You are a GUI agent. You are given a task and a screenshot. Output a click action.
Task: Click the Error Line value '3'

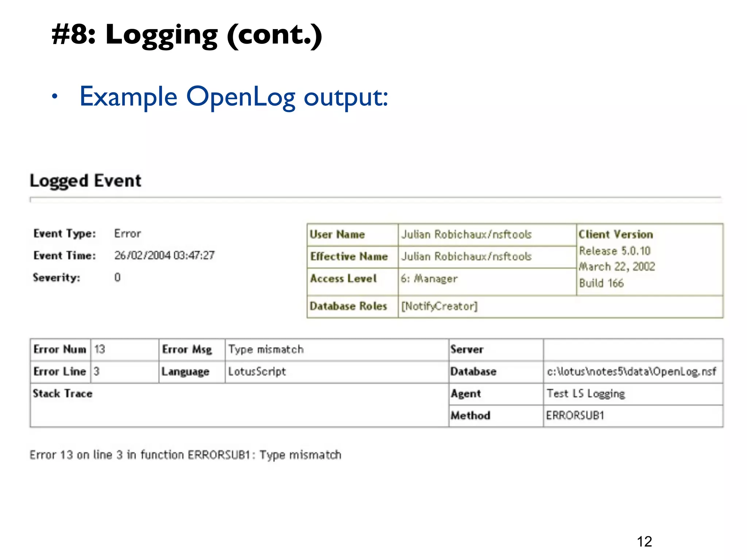(96, 372)
